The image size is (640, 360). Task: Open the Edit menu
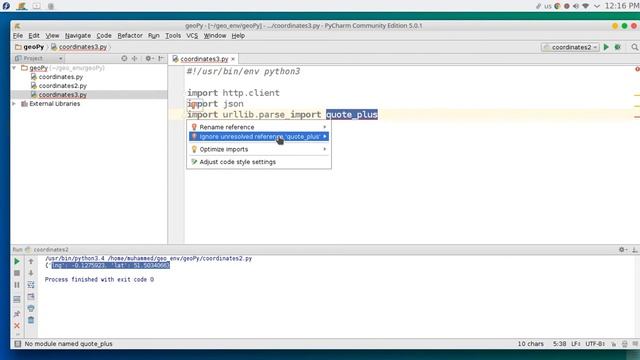(x=34, y=36)
